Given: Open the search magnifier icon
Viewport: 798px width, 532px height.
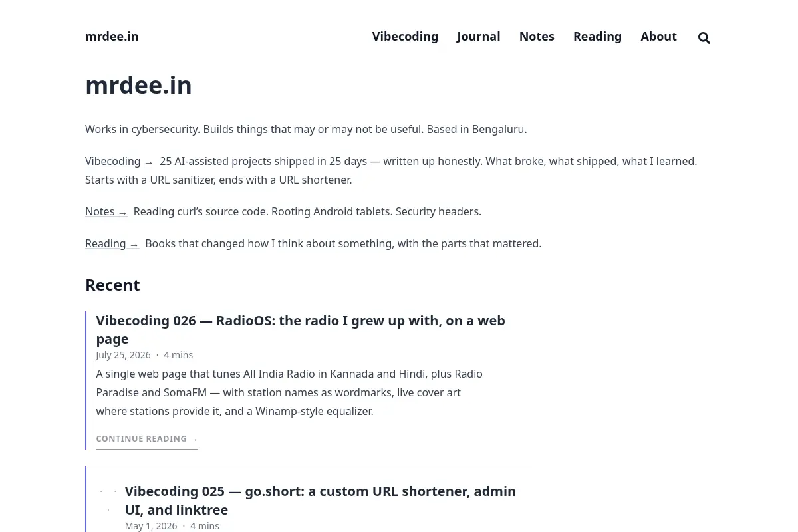Looking at the screenshot, I should coord(704,38).
